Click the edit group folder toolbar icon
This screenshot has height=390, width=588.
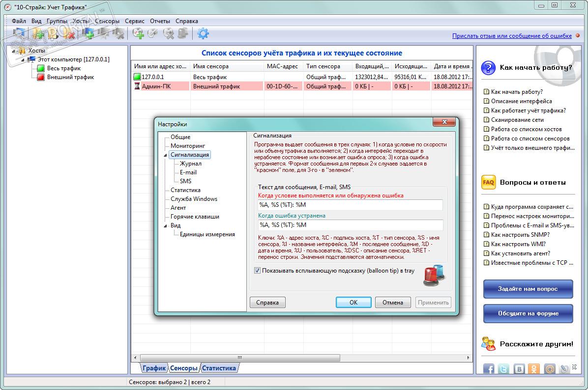(x=53, y=34)
